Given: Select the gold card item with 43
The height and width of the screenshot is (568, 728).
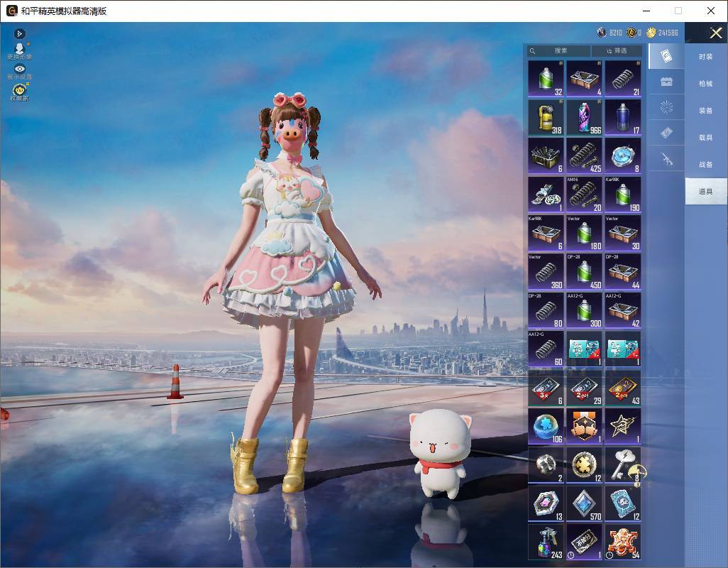Looking at the screenshot, I should 623,388.
